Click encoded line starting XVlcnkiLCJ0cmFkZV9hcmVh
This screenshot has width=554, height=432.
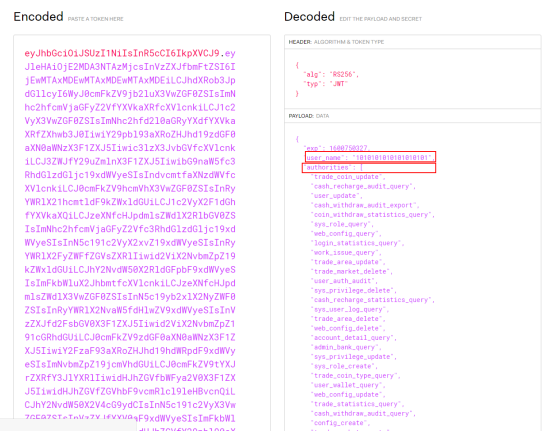coord(130,189)
